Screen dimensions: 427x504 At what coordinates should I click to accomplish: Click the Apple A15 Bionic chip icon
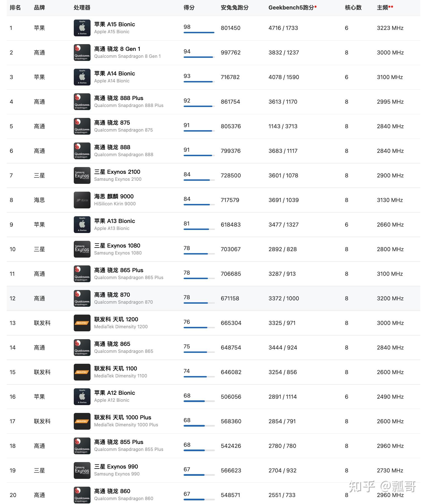click(x=82, y=28)
